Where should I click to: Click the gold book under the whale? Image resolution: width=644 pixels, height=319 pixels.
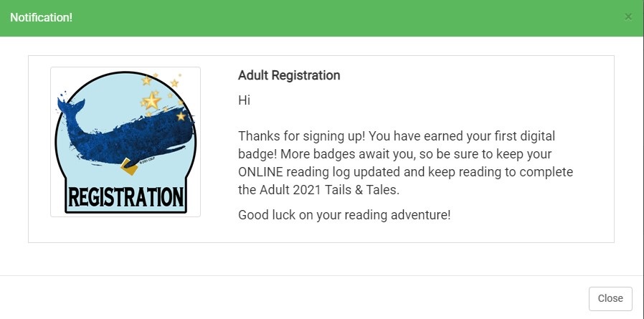pos(129,167)
